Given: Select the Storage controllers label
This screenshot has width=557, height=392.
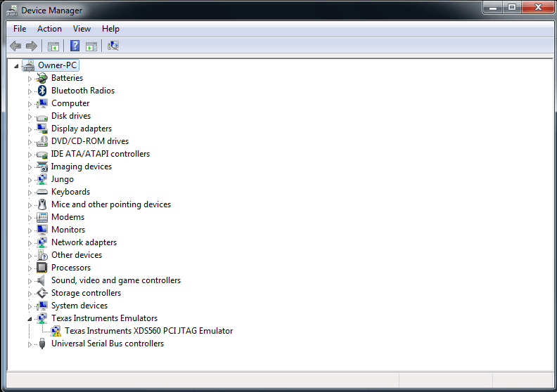Looking at the screenshot, I should coord(87,293).
